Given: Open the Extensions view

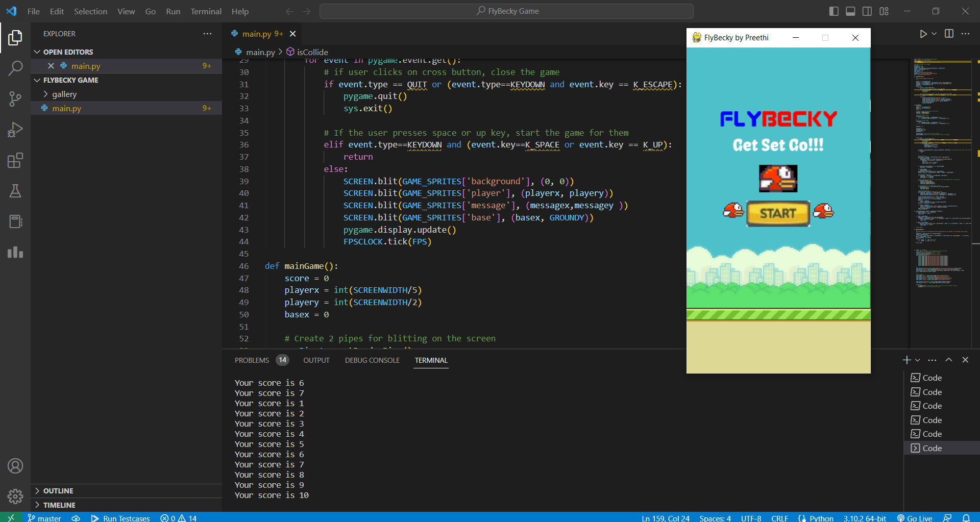Looking at the screenshot, I should click(x=15, y=161).
